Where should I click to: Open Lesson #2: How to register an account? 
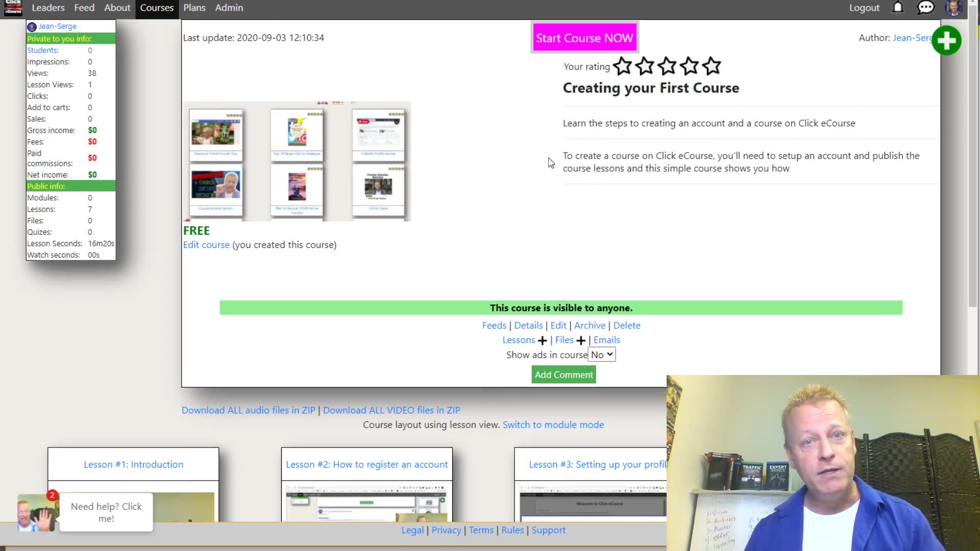pos(366,464)
